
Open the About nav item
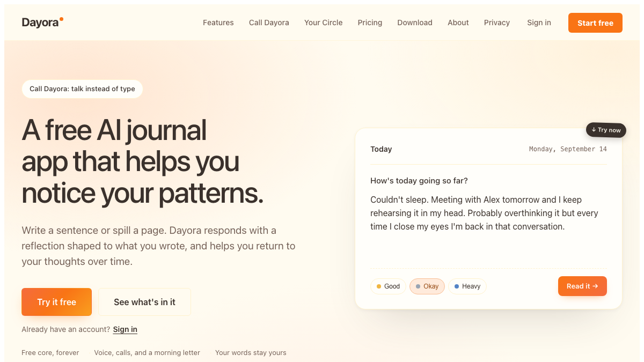click(458, 23)
